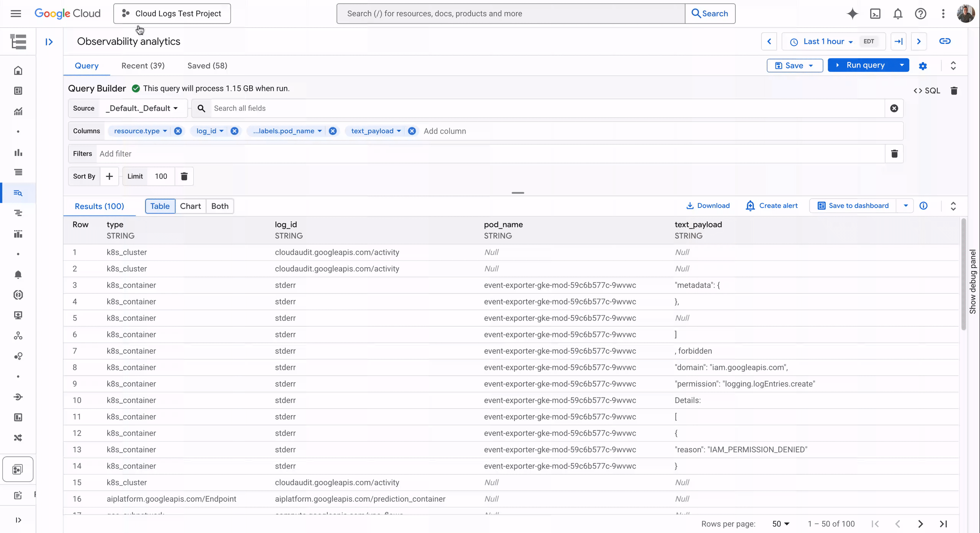Viewport: 980px width, 533px height.
Task: Change rows per page from 50
Action: coord(781,524)
